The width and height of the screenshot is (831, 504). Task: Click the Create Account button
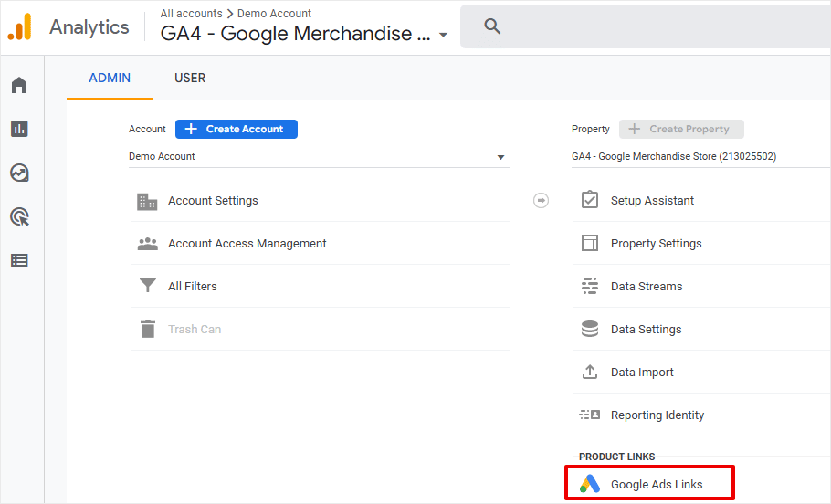(237, 129)
